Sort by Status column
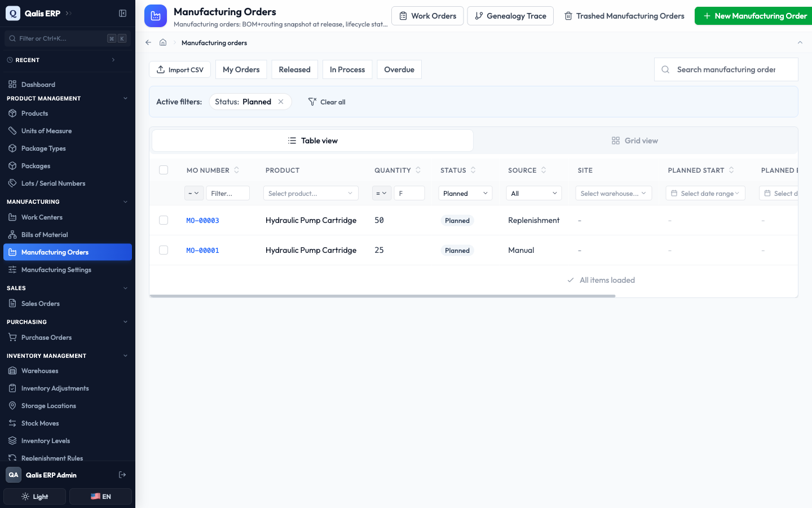This screenshot has height=508, width=812. (473, 170)
